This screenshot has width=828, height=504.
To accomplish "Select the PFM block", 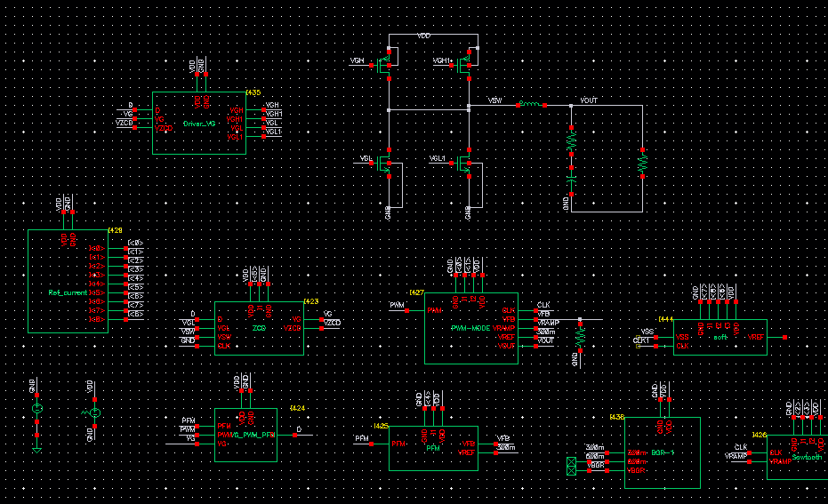I will coord(433,448).
